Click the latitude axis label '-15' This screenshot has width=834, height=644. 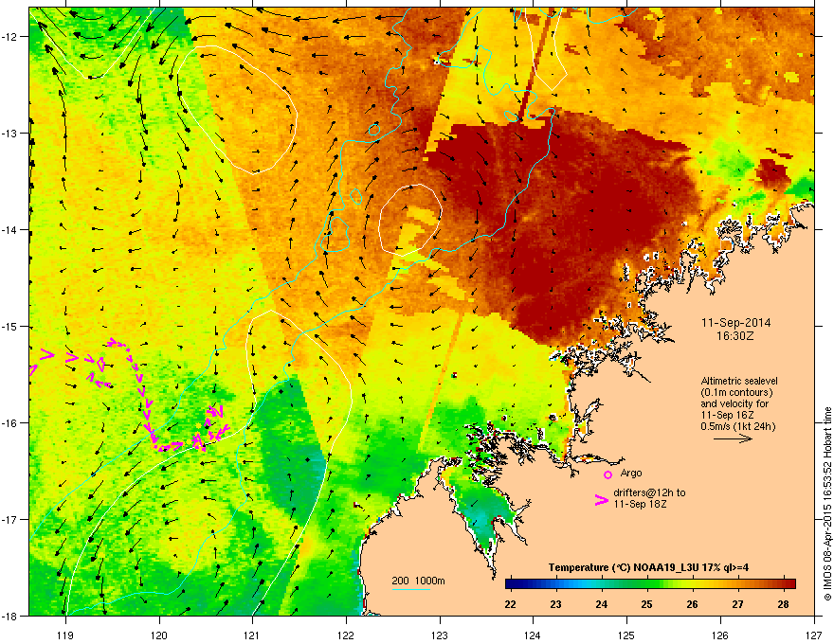pos(10,326)
